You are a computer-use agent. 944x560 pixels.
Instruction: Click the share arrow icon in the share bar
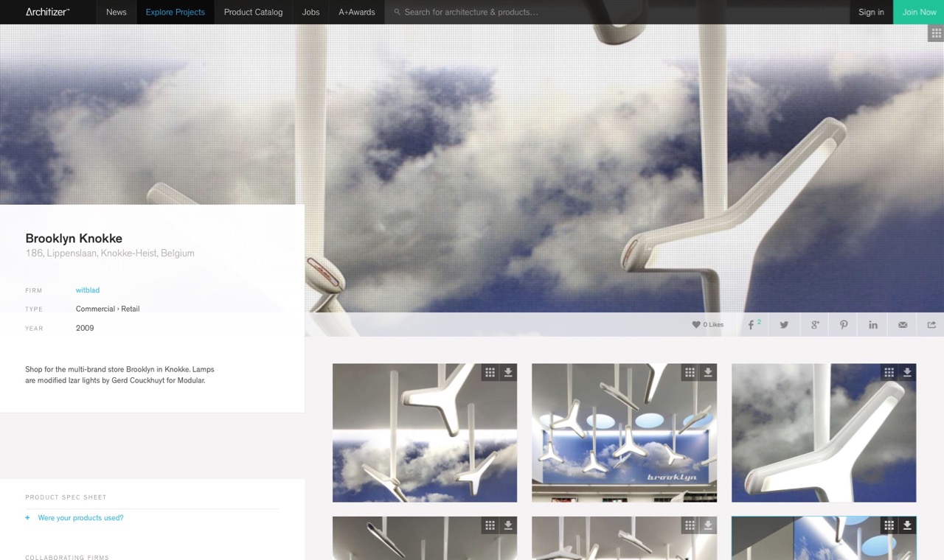click(931, 324)
